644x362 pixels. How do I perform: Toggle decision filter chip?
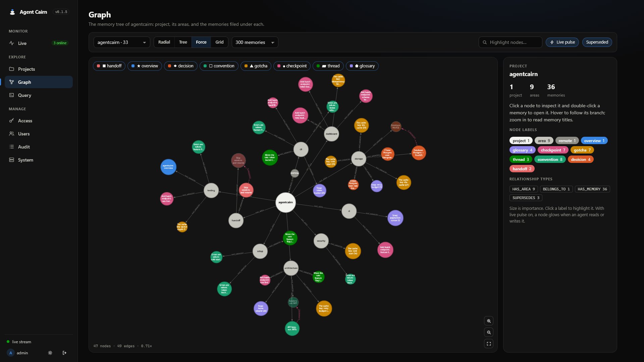coord(180,66)
